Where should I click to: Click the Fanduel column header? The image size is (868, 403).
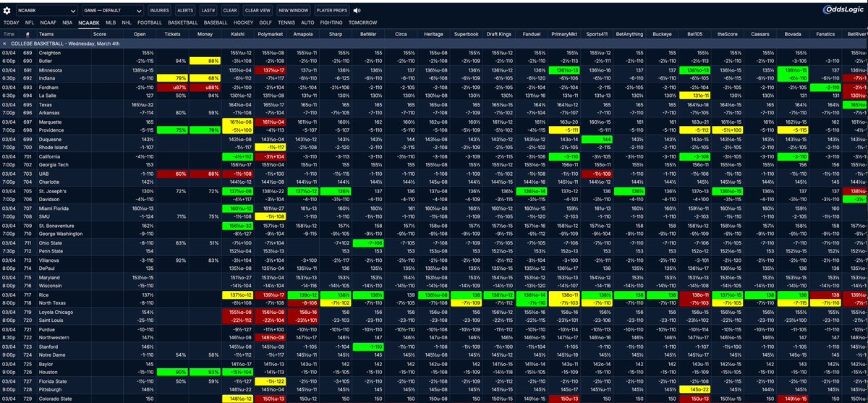point(533,33)
